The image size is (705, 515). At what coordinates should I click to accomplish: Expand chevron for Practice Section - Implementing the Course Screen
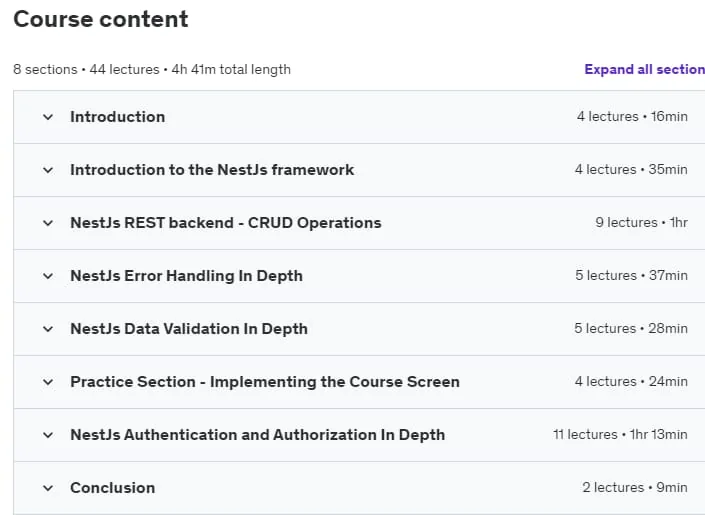pyautogui.click(x=48, y=382)
